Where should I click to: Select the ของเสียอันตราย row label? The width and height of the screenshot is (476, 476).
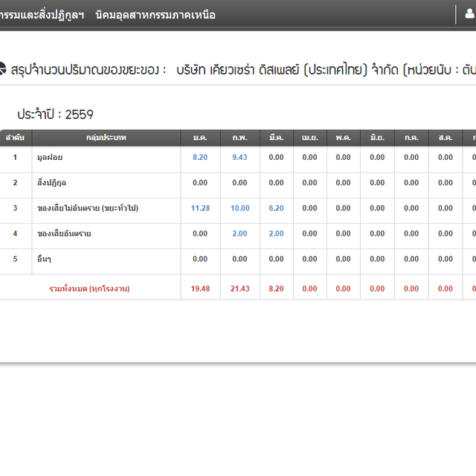point(64,234)
